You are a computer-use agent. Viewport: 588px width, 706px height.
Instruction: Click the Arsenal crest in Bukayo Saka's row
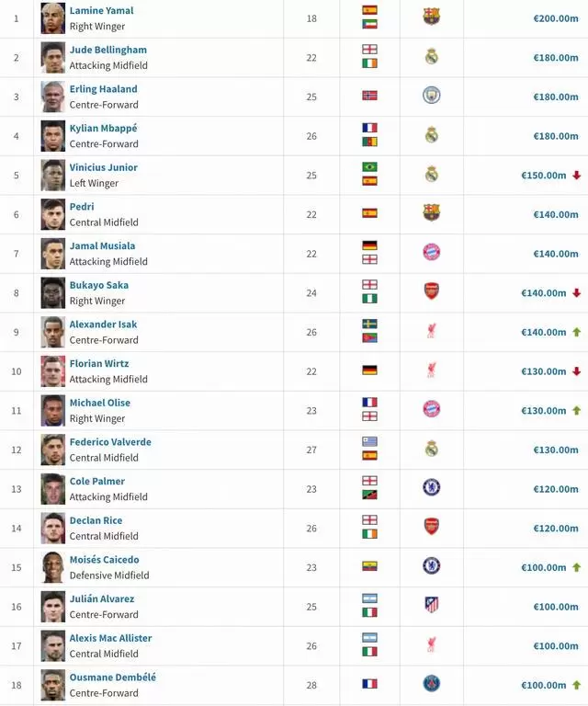[x=431, y=291]
